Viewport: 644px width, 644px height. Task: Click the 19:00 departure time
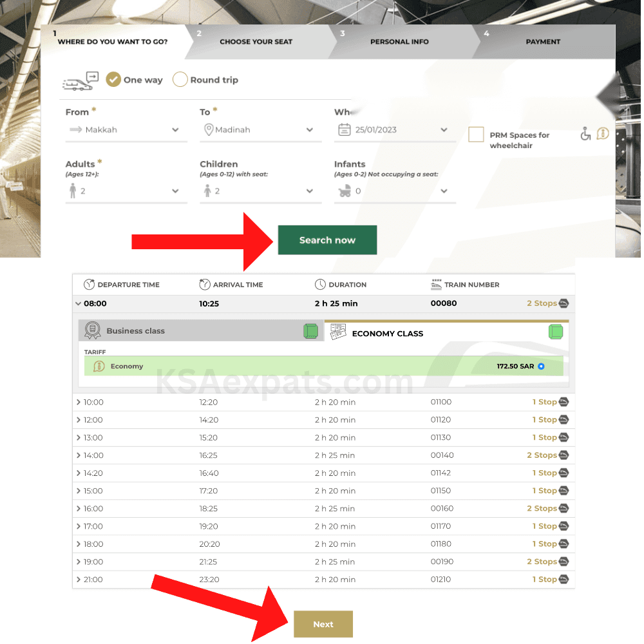(93, 562)
